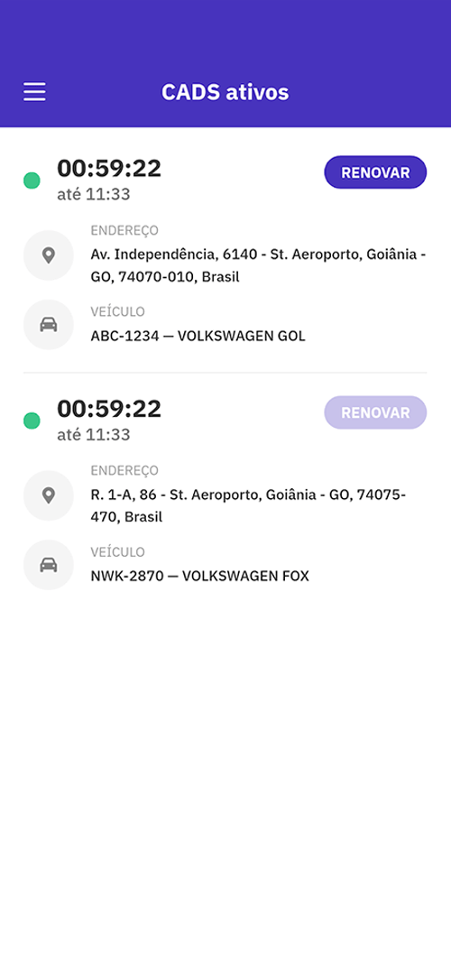The width and height of the screenshot is (451, 980).
Task: Tap the second card's VEÍCULO label
Action: pyautogui.click(x=117, y=552)
